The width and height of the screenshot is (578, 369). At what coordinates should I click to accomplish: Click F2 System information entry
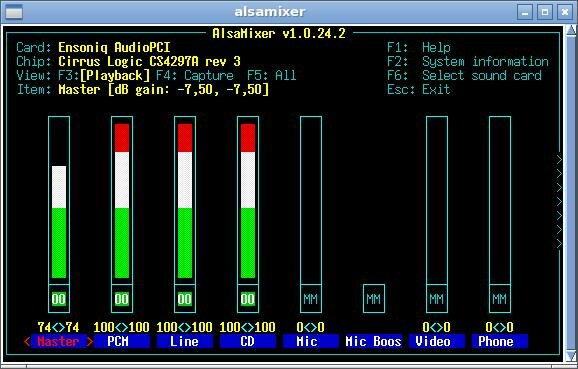[x=468, y=62]
